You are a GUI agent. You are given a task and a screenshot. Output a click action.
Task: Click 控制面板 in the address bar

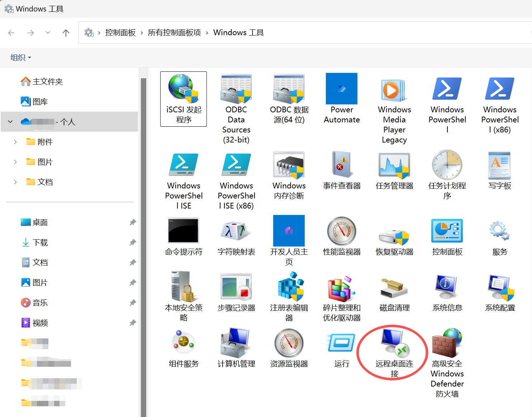tap(120, 33)
